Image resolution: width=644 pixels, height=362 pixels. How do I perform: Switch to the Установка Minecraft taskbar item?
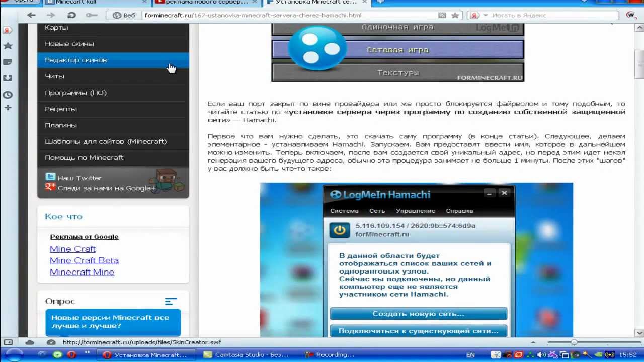click(x=146, y=355)
